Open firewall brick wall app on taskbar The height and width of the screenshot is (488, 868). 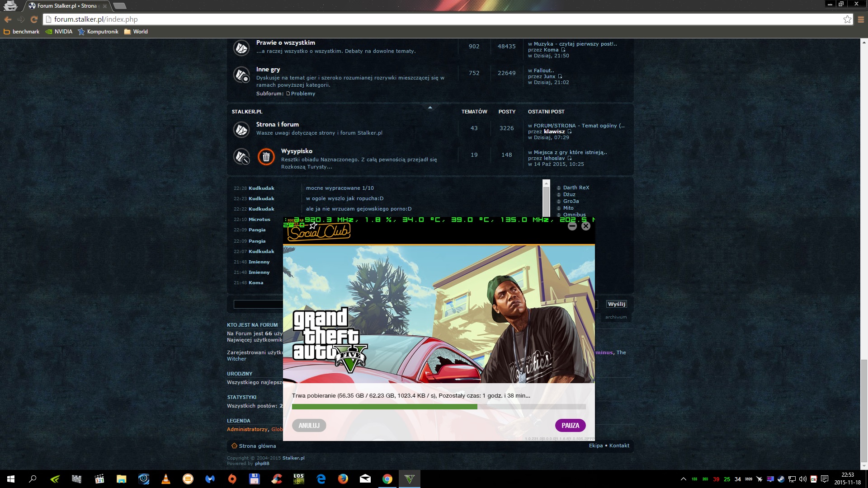[77, 479]
